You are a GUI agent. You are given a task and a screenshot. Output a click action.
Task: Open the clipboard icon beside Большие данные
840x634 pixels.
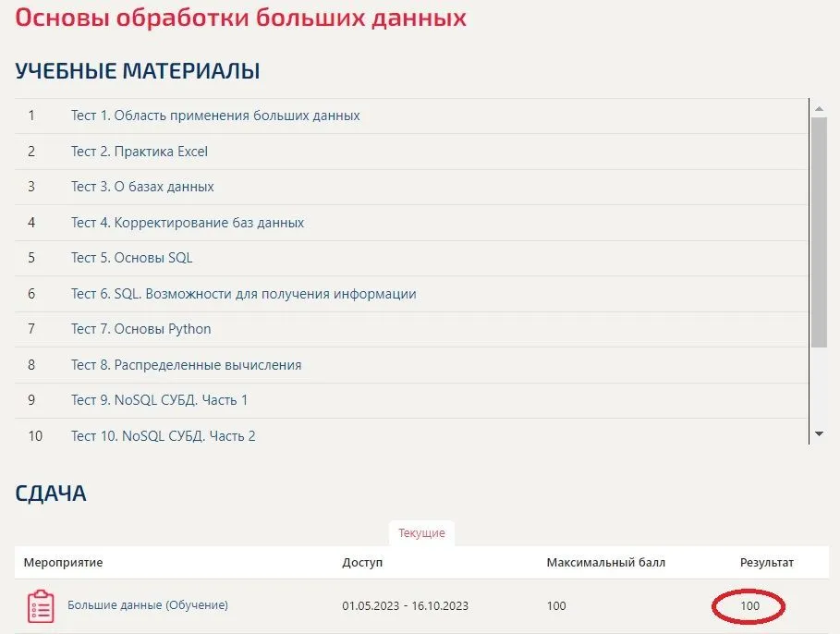pyautogui.click(x=41, y=606)
